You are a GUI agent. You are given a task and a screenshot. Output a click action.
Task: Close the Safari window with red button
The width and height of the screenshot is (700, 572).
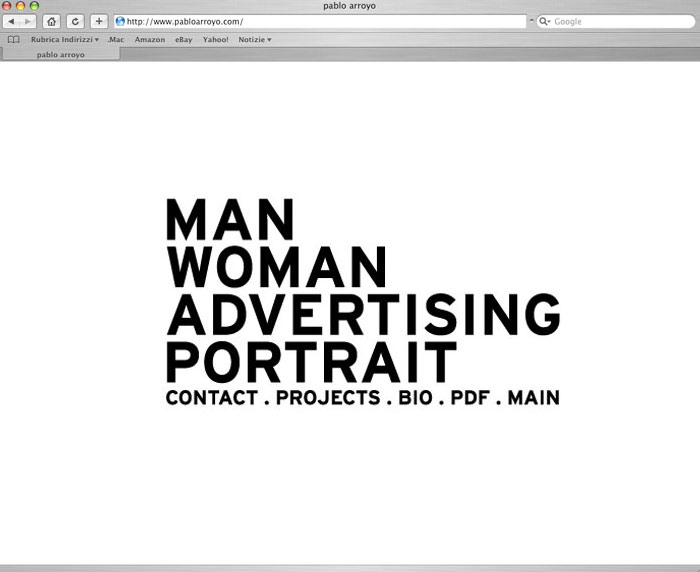click(7, 6)
